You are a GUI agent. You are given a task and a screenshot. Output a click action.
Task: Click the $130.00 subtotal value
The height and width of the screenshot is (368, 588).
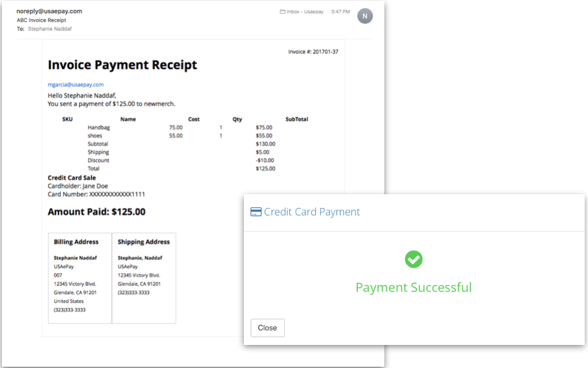click(266, 144)
